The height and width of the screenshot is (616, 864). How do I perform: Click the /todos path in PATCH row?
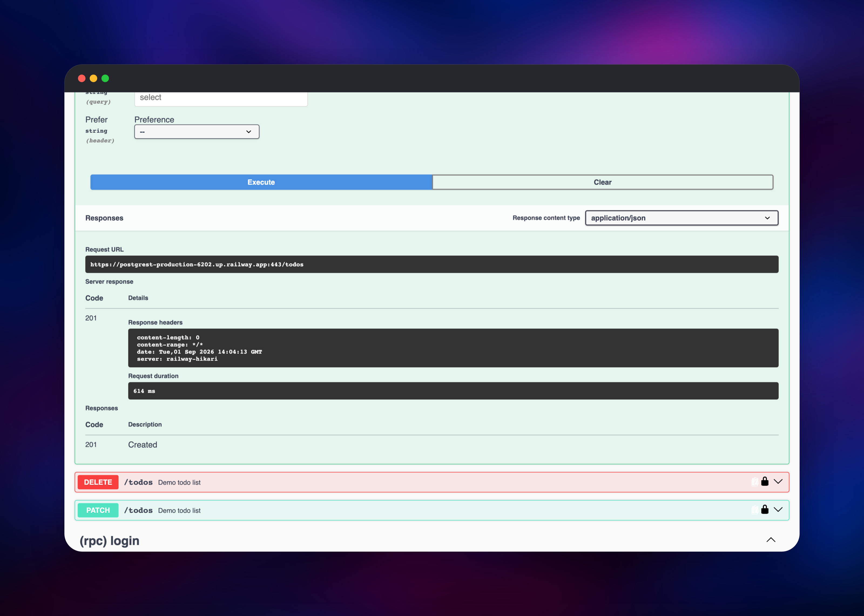click(139, 510)
